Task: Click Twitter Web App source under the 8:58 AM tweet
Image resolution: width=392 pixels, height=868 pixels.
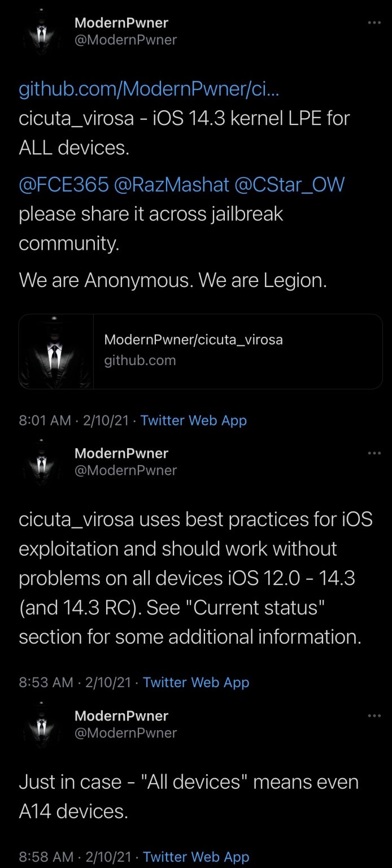Action: pyautogui.click(x=196, y=857)
